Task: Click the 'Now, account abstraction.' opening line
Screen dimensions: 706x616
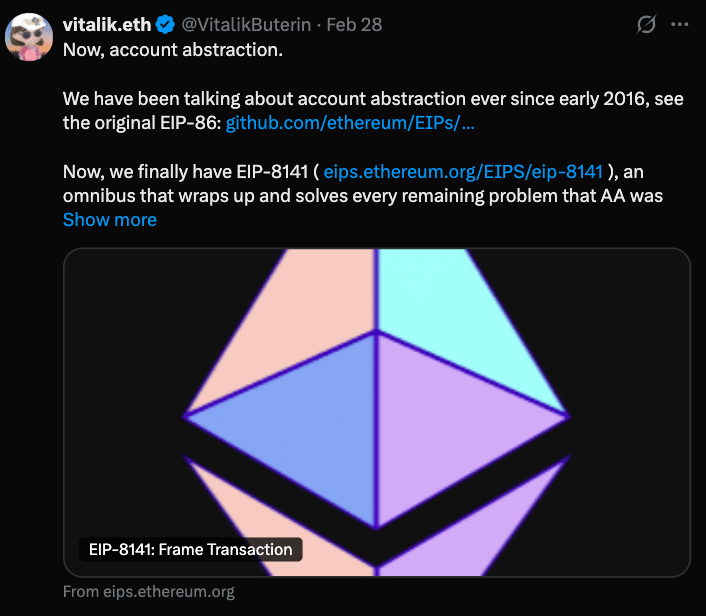Action: coord(172,49)
